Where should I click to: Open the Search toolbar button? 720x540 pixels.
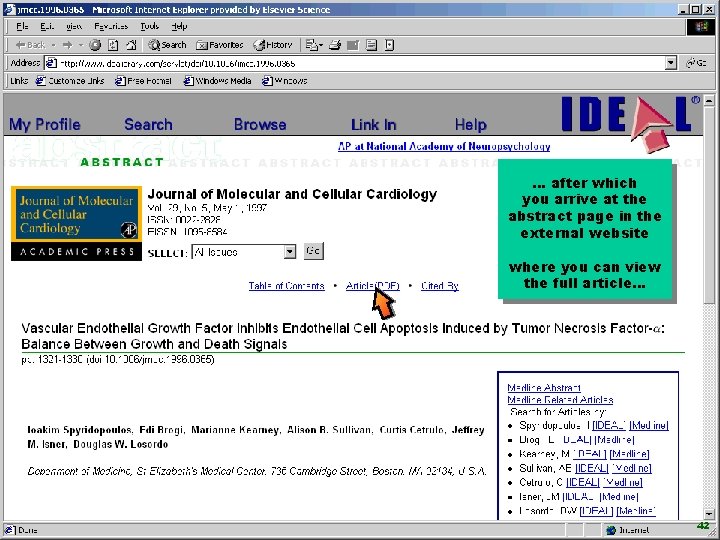[167, 45]
